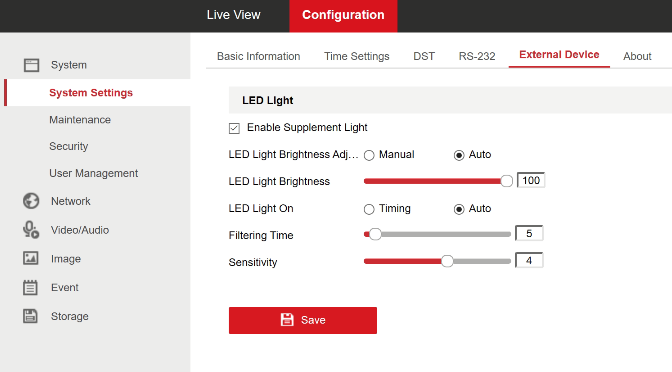The image size is (672, 372).
Task: Click the Network globe icon
Action: tap(31, 201)
